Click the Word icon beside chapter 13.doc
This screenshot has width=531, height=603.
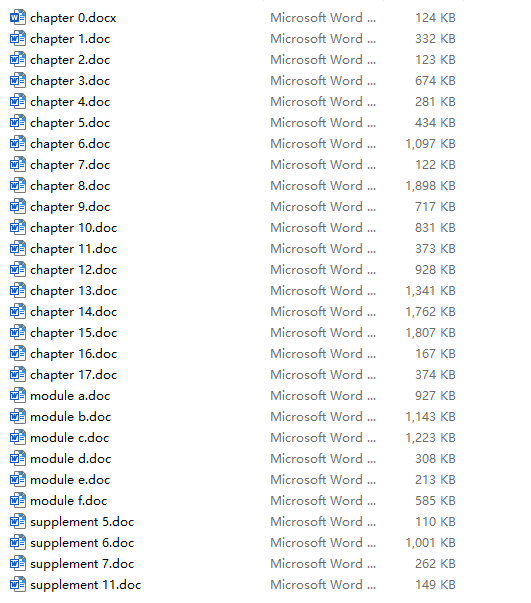coord(18,291)
